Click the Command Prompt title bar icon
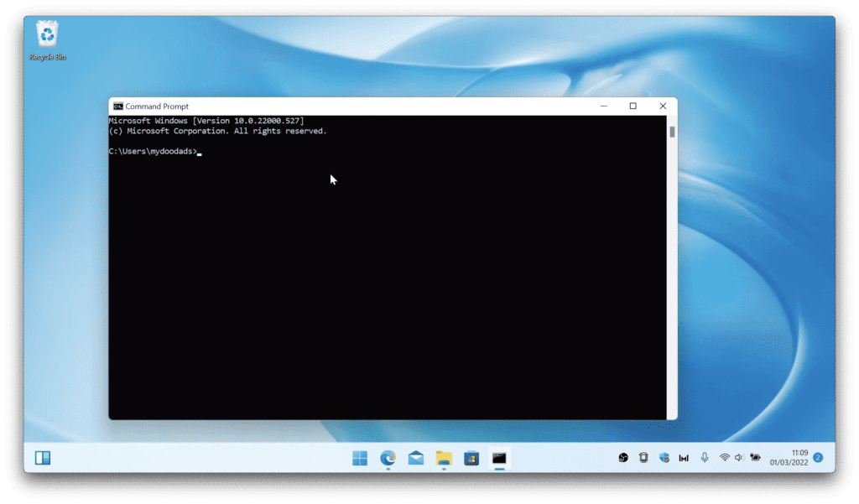Viewport: 859px width, 504px height. (x=117, y=107)
